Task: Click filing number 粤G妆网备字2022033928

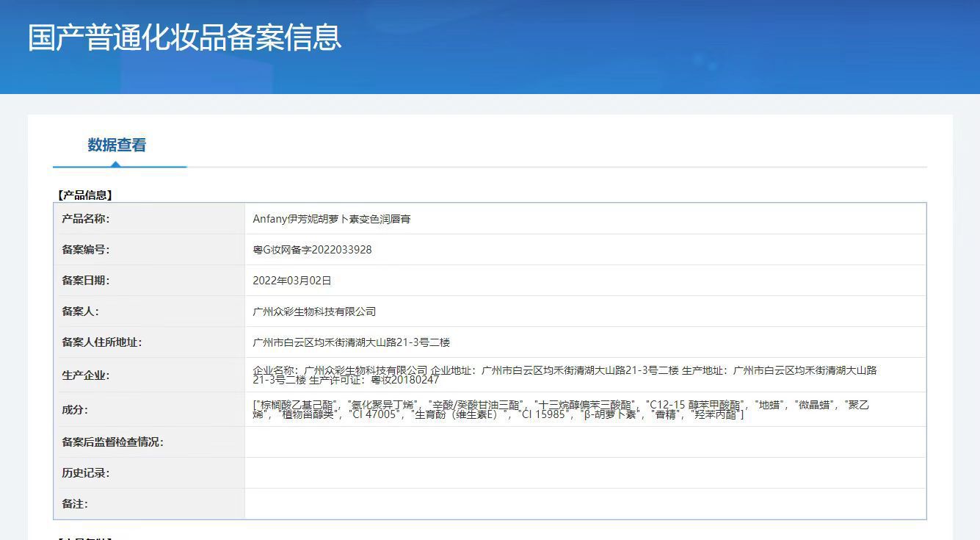Action: click(x=312, y=250)
